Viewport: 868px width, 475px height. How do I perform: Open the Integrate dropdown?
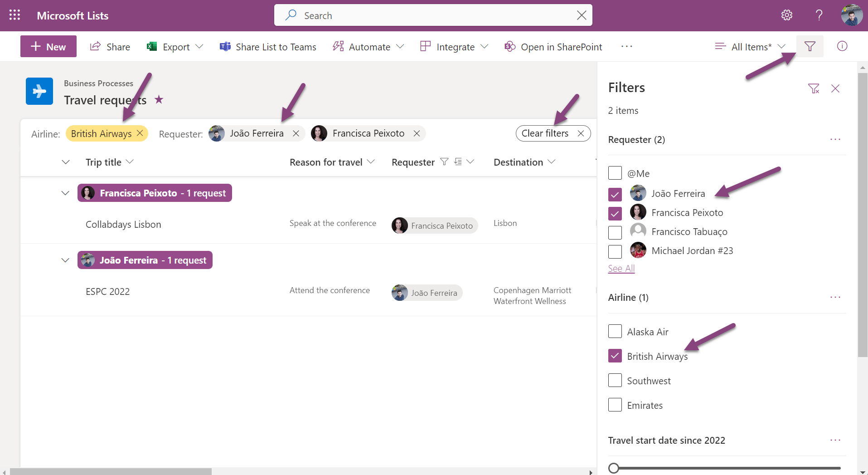(454, 47)
